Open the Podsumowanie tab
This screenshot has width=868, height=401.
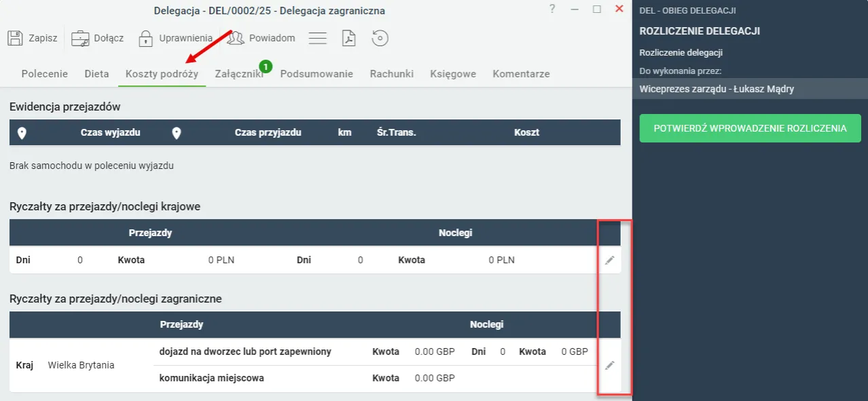pos(317,73)
